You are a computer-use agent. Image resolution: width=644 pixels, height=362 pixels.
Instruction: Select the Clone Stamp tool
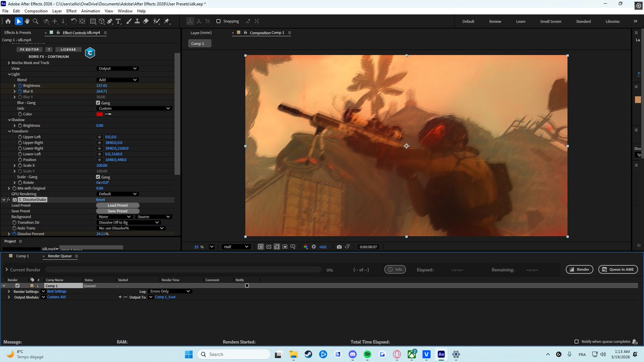[x=137, y=21]
